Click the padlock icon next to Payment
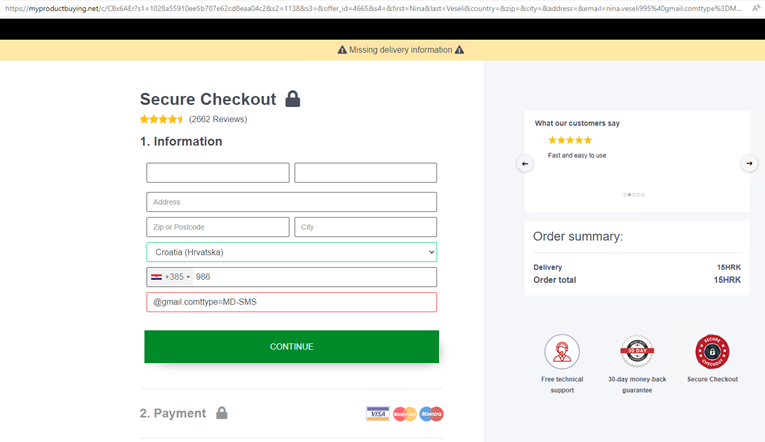Image resolution: width=765 pixels, height=442 pixels. coord(222,413)
